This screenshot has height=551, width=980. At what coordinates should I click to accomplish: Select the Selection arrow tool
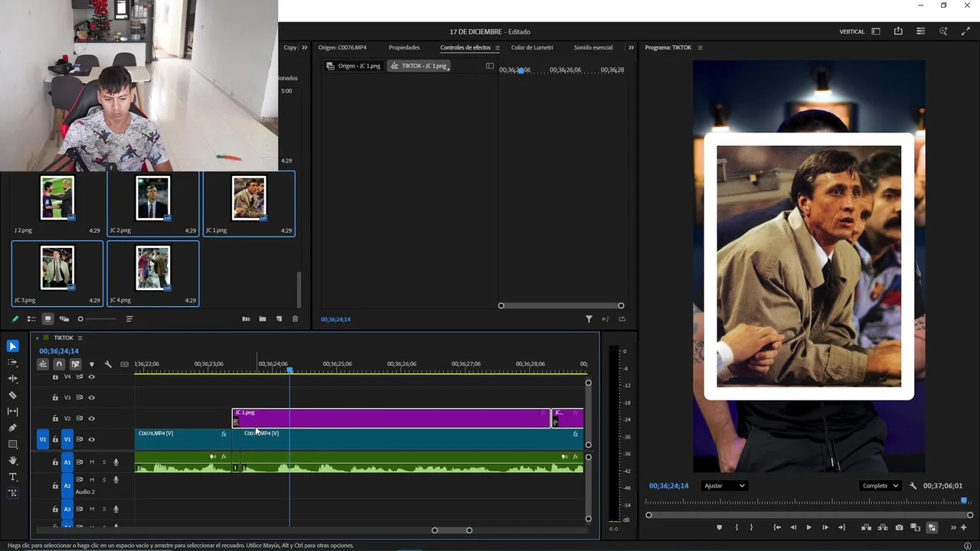[x=12, y=346]
